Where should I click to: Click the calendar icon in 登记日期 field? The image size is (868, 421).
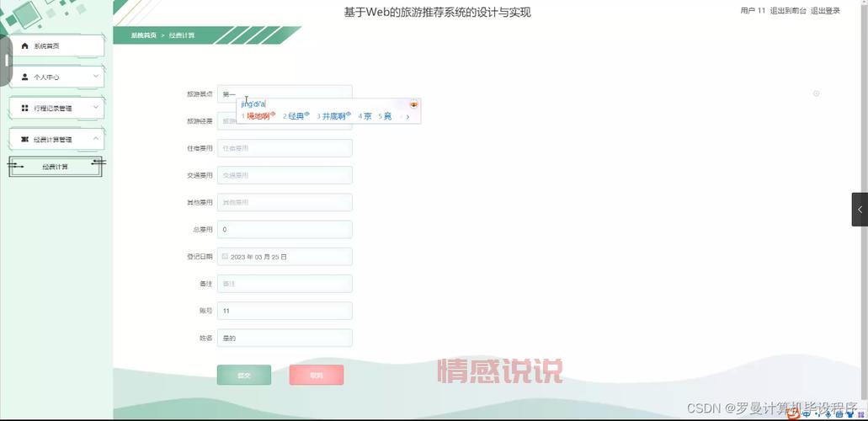coord(225,257)
